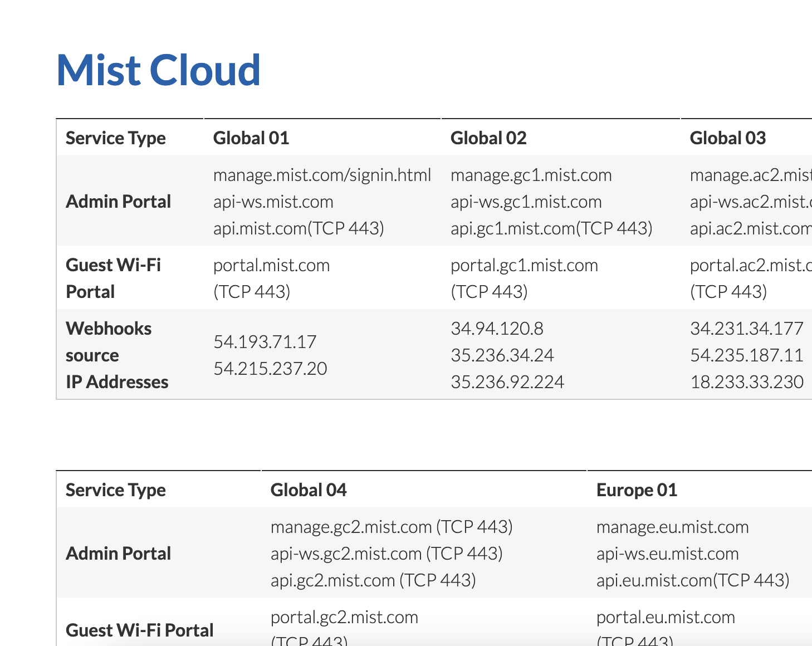Click IP address "34.231.34.177"

click(x=747, y=329)
